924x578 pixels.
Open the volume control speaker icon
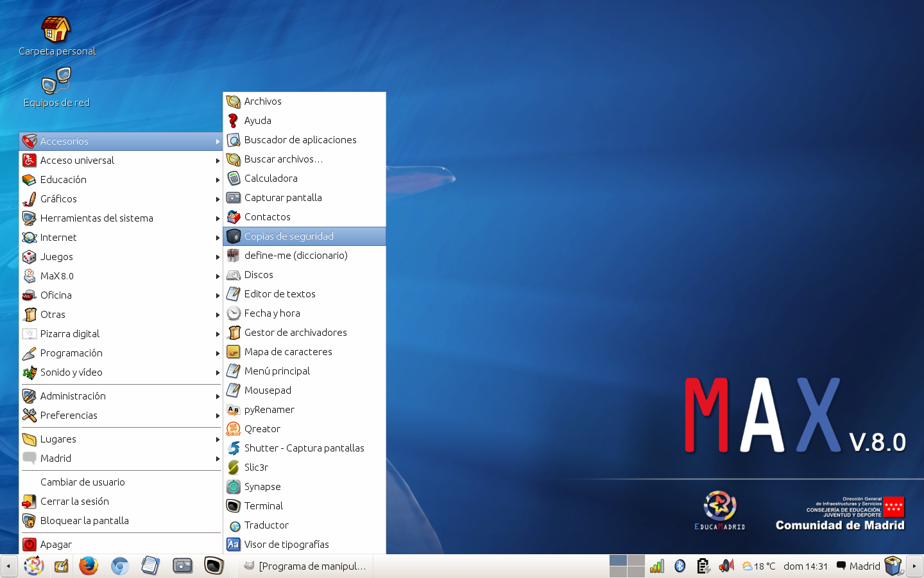[726, 566]
